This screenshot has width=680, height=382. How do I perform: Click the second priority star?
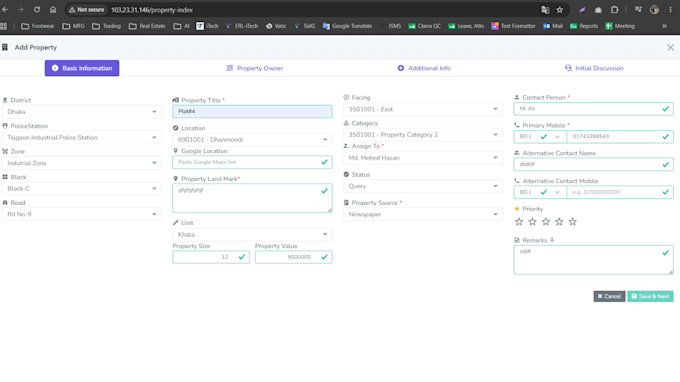(532, 222)
